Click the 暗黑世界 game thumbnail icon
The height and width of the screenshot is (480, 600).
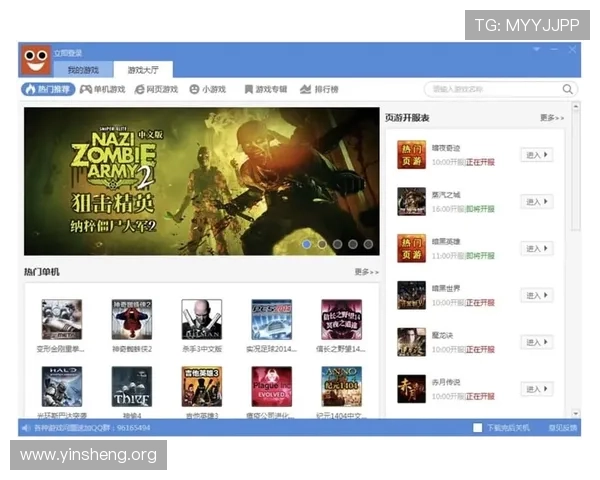click(411, 295)
